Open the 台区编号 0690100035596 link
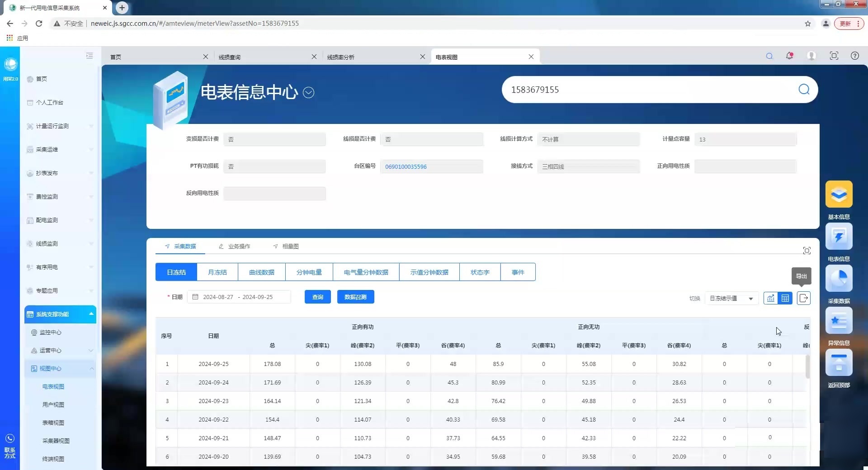 406,167
